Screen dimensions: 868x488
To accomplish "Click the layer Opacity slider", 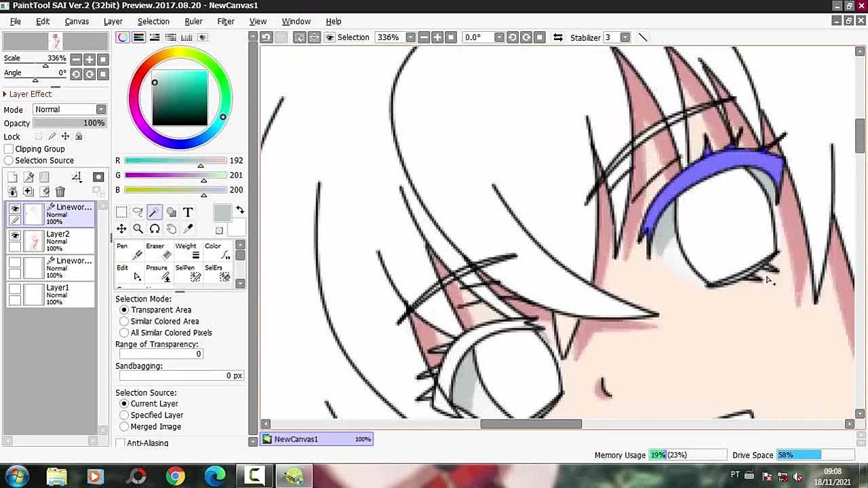I will tap(69, 123).
